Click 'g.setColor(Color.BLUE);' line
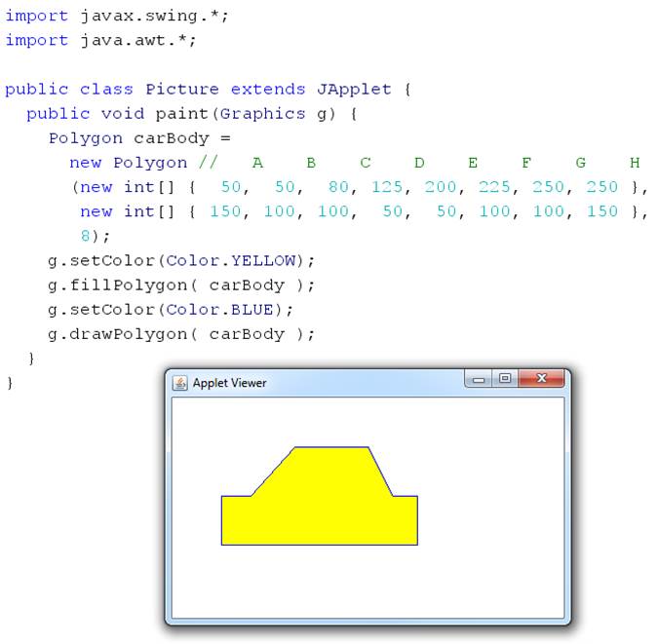658x644 pixels. [x=171, y=310]
